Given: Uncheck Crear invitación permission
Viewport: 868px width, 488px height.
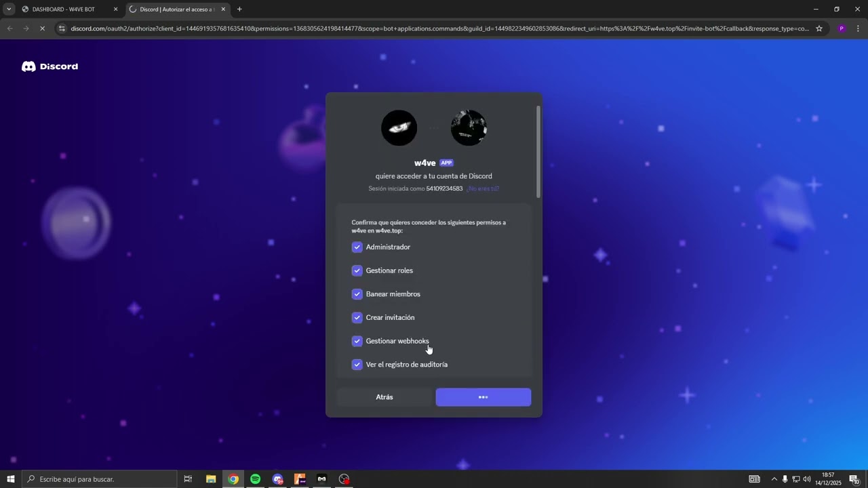Looking at the screenshot, I should coord(357,317).
